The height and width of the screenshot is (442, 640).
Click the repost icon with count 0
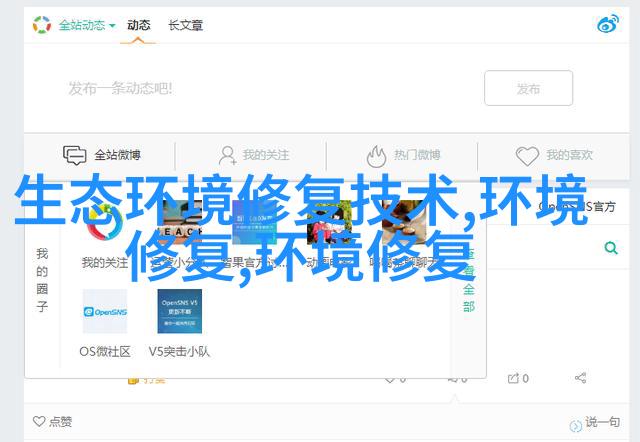click(518, 378)
